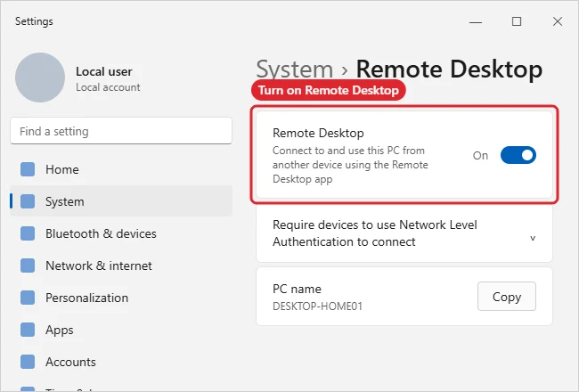Open Apps settings
The height and width of the screenshot is (392, 579).
121,330
